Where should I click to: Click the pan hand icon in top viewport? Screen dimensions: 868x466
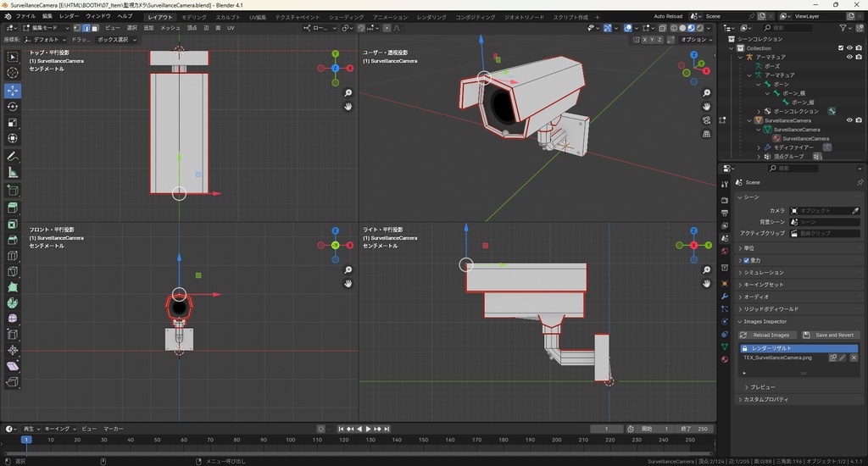348,107
